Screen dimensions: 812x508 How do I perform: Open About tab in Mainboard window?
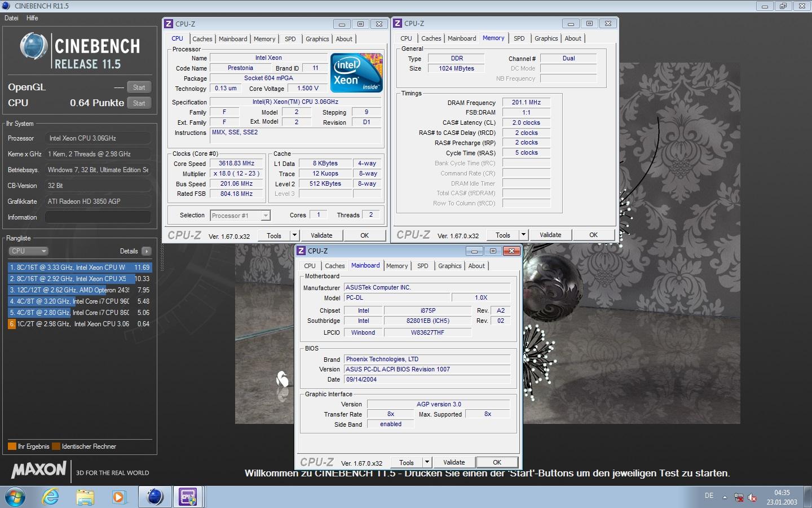tap(476, 266)
